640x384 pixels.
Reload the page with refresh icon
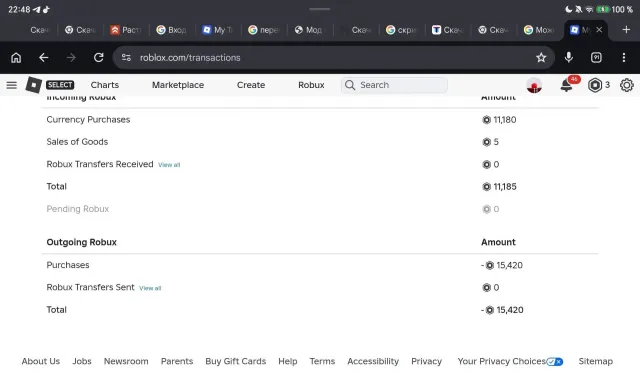98,58
